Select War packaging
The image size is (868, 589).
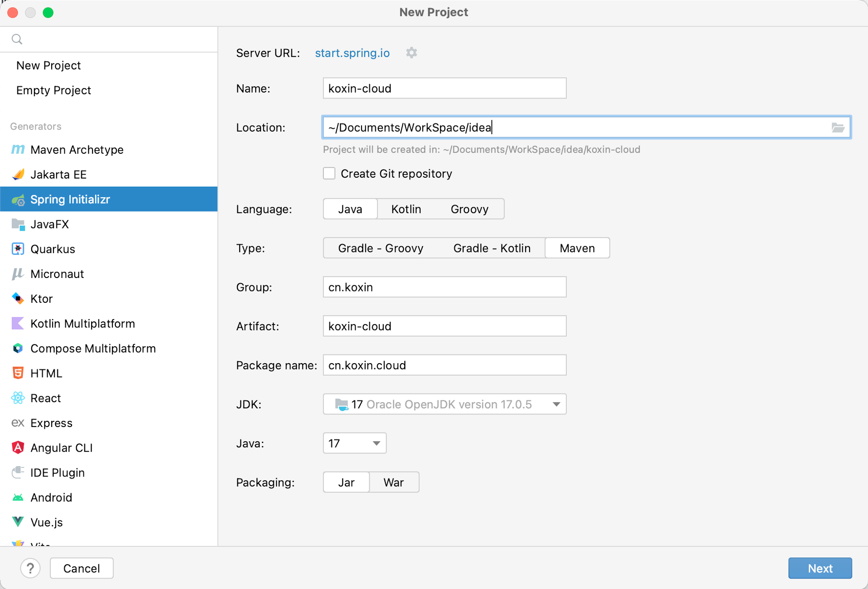[x=394, y=482]
